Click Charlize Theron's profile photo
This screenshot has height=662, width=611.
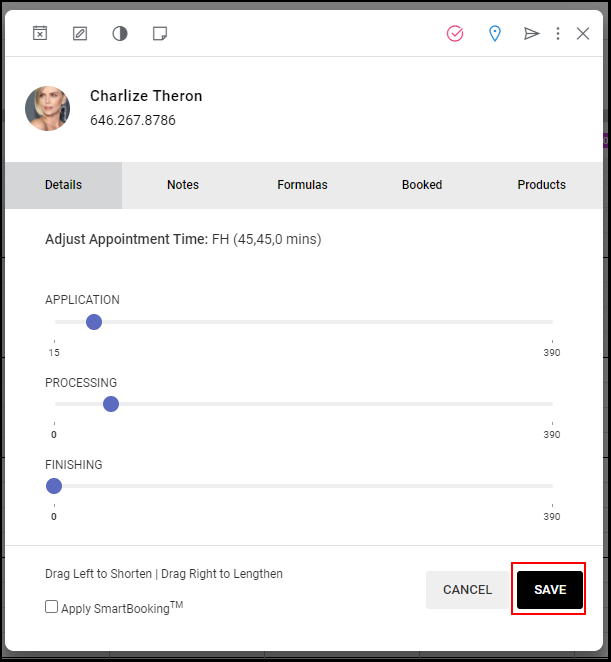(x=48, y=109)
